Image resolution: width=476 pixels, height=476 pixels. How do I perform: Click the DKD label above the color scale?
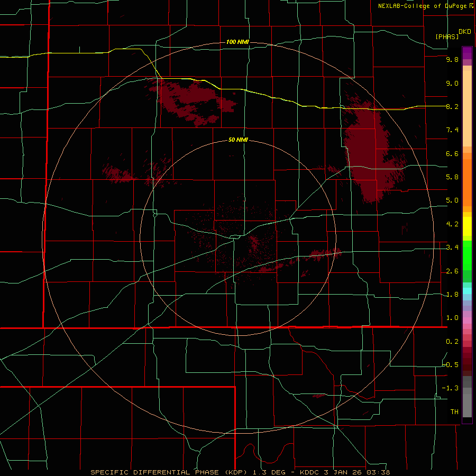(465, 32)
